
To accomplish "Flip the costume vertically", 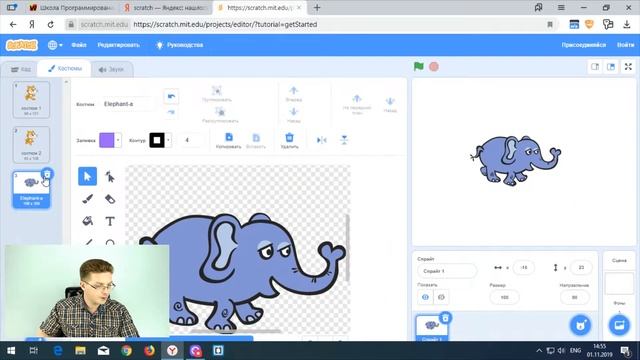I will [344, 140].
